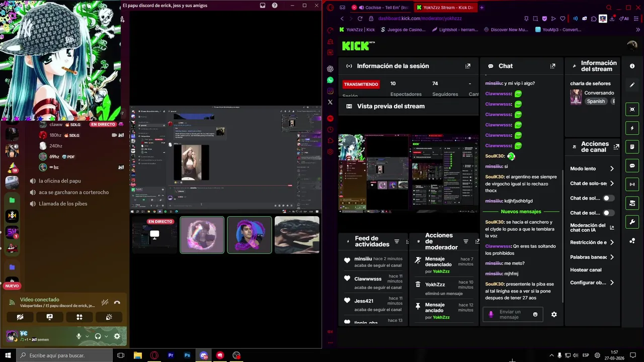Viewport: 644px width, 362px height.
Task: Click the lightning bolt icon in Kick sidebar
Action: [x=632, y=128]
